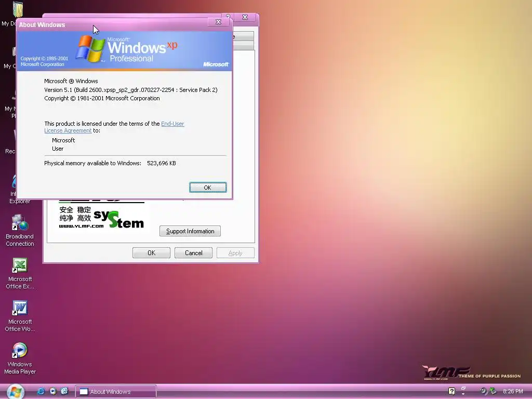This screenshot has width=532, height=399.
Task: Open the Start menu orb
Action: click(x=15, y=392)
